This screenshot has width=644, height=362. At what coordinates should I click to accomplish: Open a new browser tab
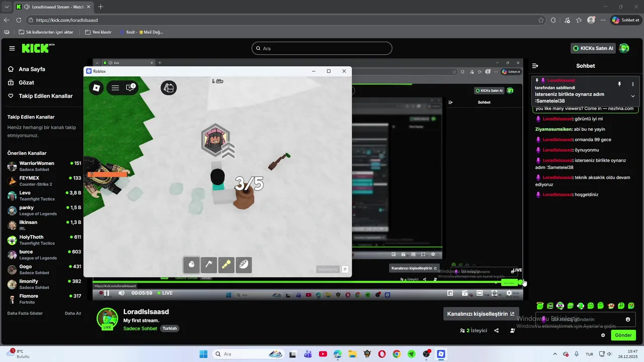101,7
